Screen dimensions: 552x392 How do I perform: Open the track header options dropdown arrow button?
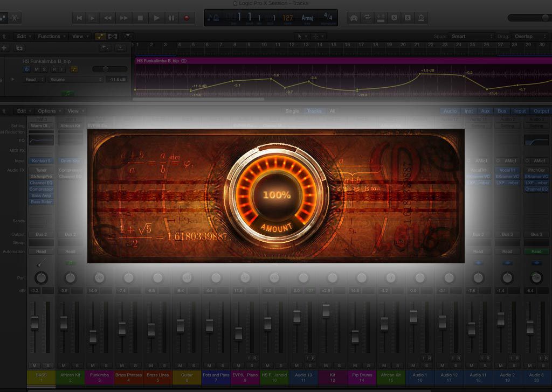tap(120, 48)
